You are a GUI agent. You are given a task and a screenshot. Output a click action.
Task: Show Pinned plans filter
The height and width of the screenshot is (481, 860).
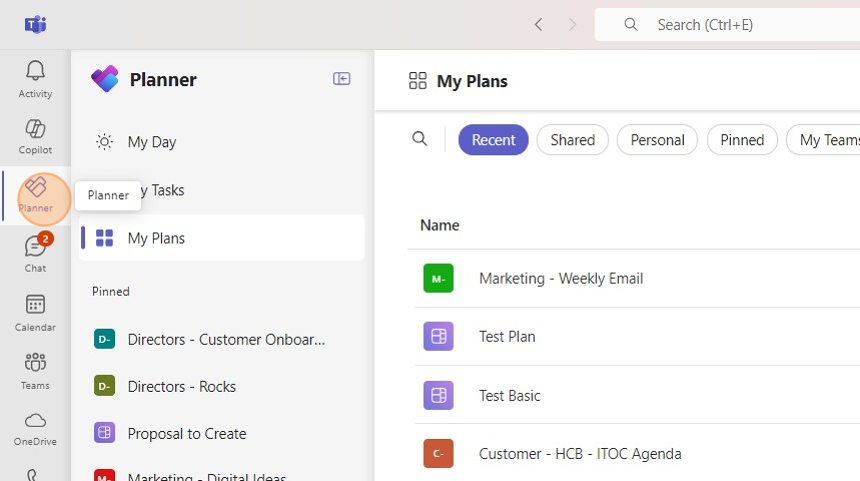click(x=742, y=140)
